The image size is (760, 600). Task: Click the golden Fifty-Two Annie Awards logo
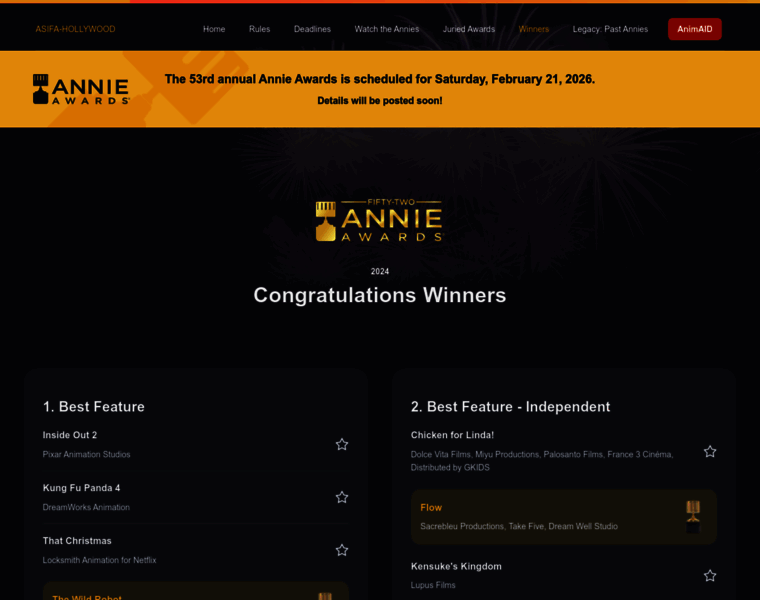coord(380,221)
